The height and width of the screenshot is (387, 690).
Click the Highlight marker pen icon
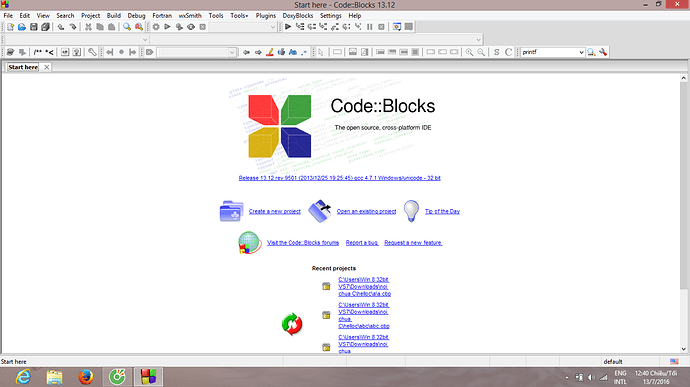click(x=270, y=52)
